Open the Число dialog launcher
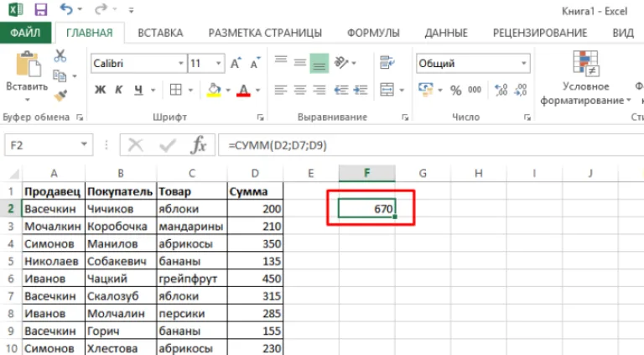Viewport: 644px width, 355px height. (527, 117)
